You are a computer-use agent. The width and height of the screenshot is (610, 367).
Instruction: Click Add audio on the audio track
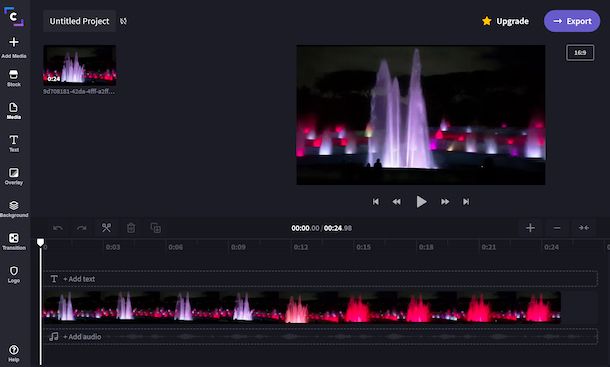[82, 337]
